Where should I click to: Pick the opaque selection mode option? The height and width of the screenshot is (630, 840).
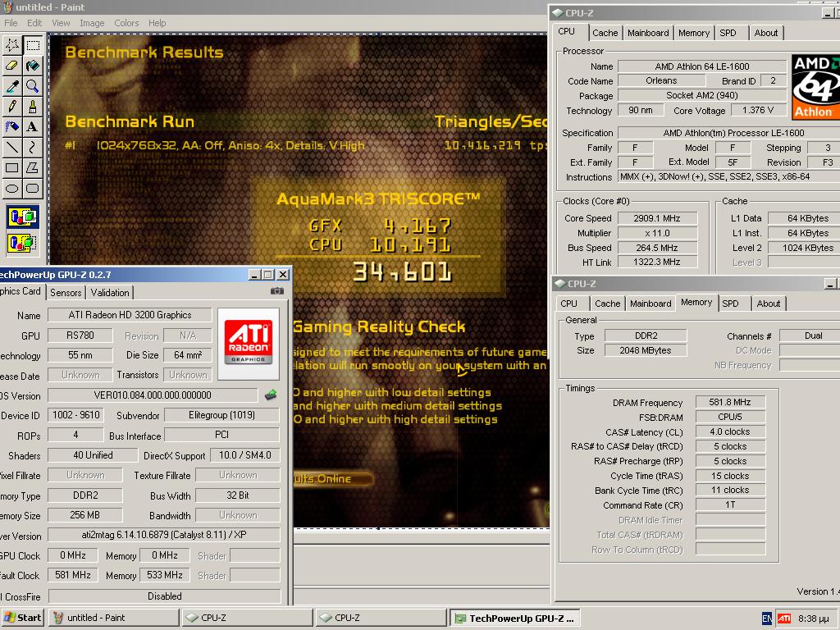pyautogui.click(x=22, y=217)
